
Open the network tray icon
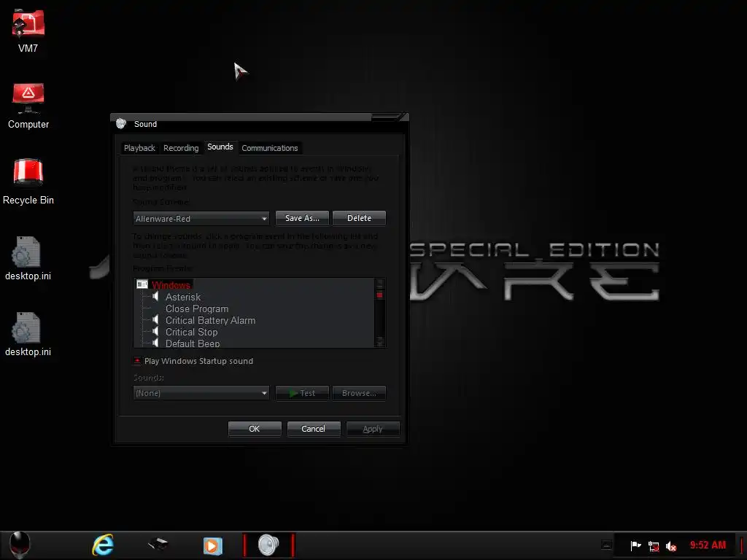tap(654, 546)
